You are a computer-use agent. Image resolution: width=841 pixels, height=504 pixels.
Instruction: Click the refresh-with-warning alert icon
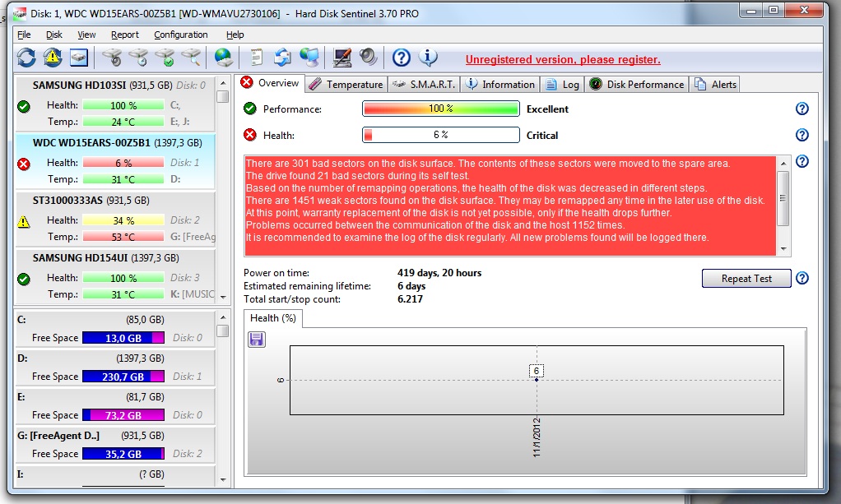(x=53, y=58)
